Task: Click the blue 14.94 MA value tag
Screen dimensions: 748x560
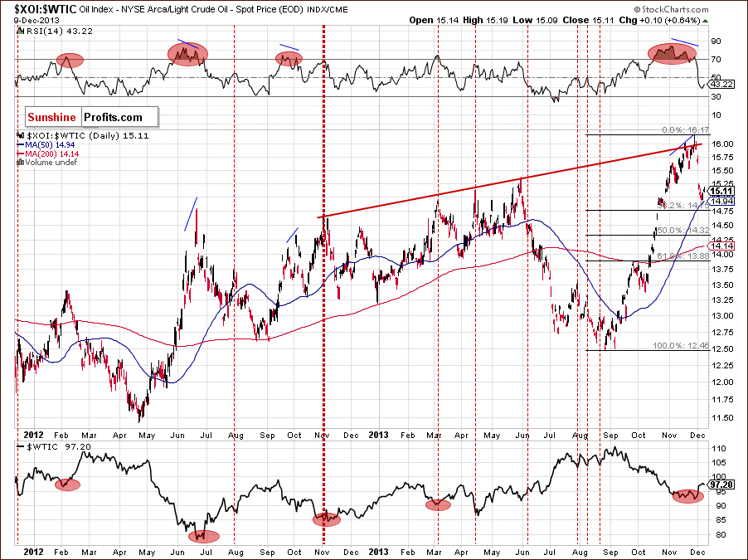Action: pos(721,201)
